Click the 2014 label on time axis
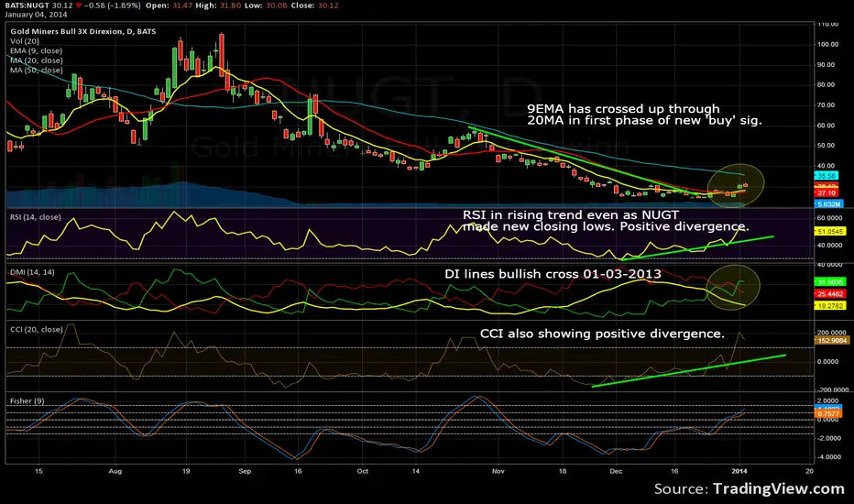Viewport: 854px width, 504px height. pyautogui.click(x=739, y=471)
